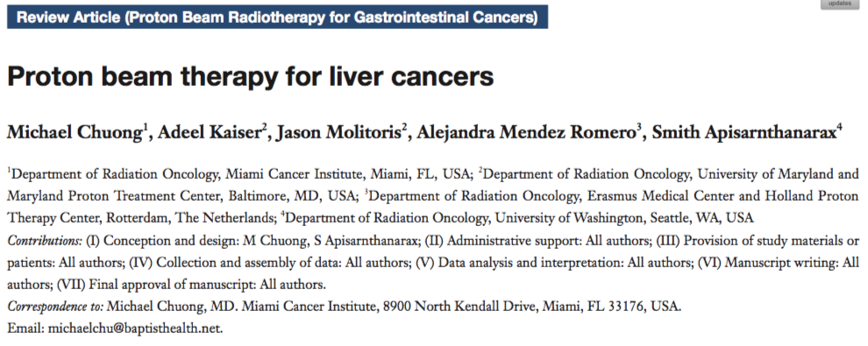This screenshot has width=868, height=346.
Task: Select author Smith Apisarnthanarax
Action: pos(744,134)
